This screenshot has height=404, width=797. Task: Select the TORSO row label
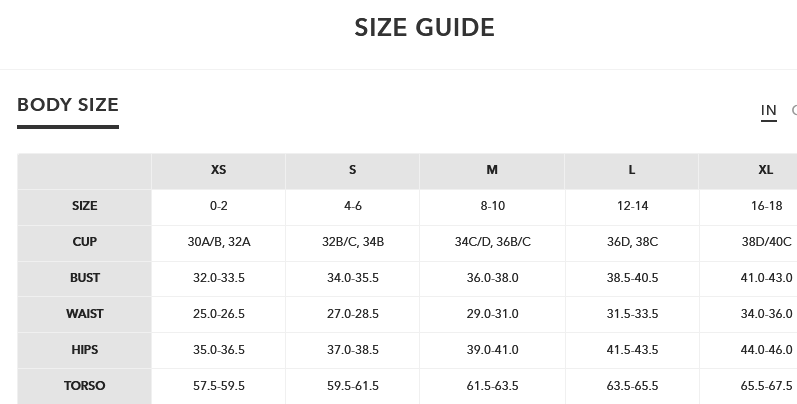click(x=85, y=386)
